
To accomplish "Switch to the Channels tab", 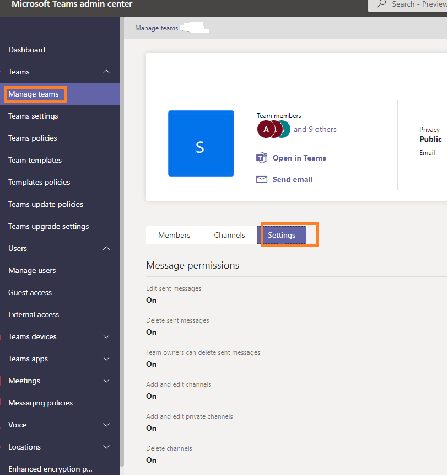I will [x=229, y=234].
